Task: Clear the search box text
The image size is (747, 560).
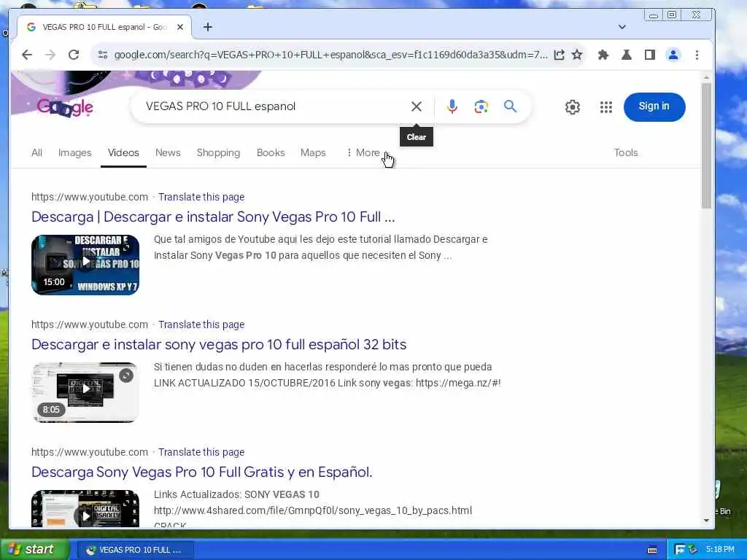Action: click(417, 106)
